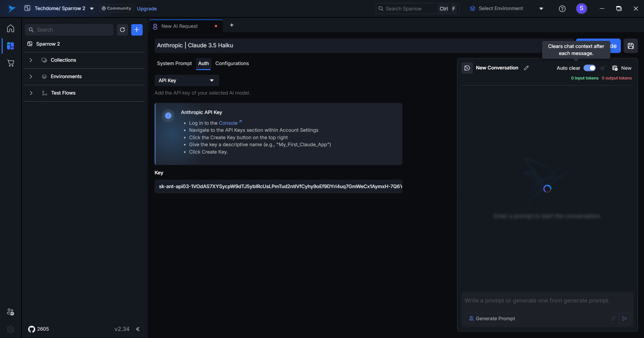Toggle the Auto clear switch
The image size is (644, 338).
[589, 68]
